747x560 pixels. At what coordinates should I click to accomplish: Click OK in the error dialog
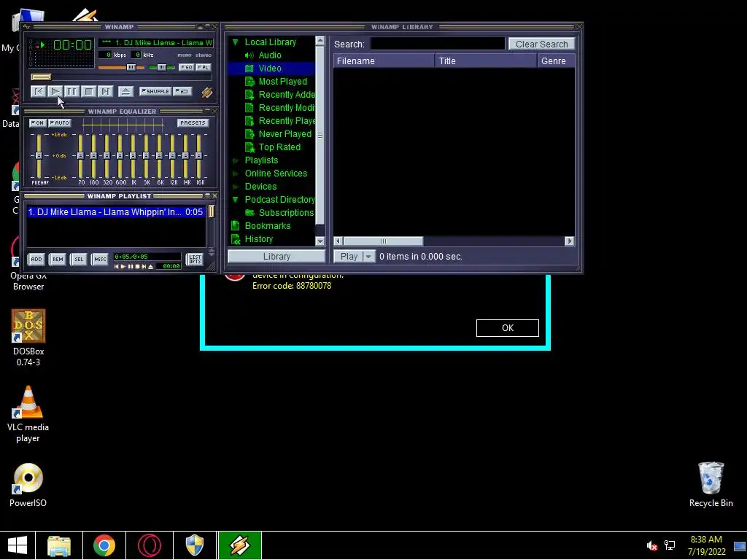508,328
